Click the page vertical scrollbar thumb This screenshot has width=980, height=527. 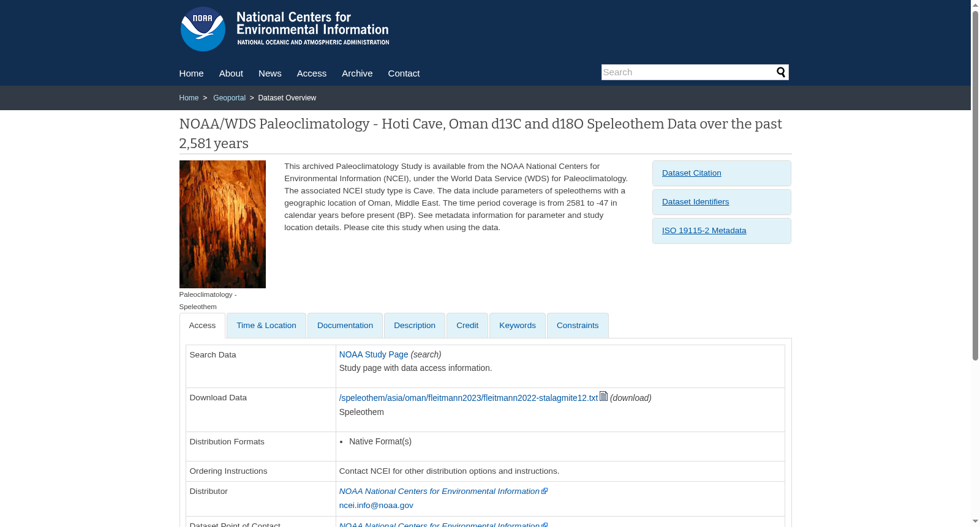[x=975, y=185]
